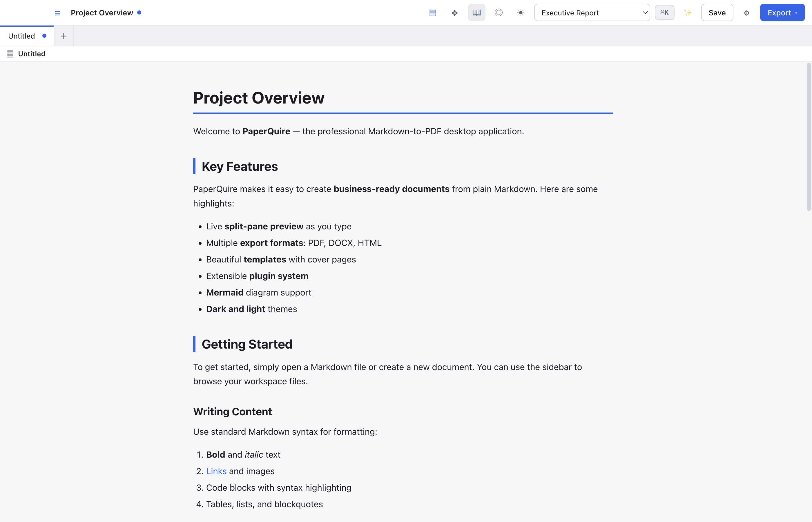This screenshot has height=522, width=812.
Task: Toggle light/dark theme with the sun icon
Action: [521, 13]
